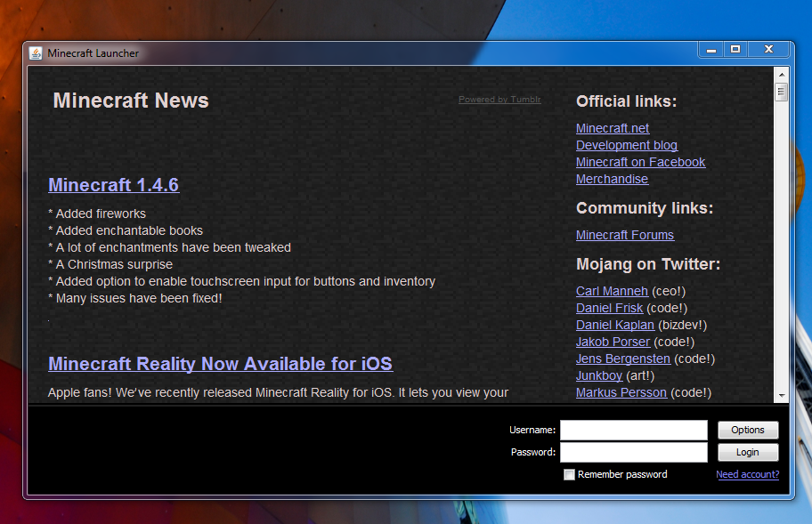Click the 'Minecraft News' heading
This screenshot has width=812, height=524.
pos(131,101)
